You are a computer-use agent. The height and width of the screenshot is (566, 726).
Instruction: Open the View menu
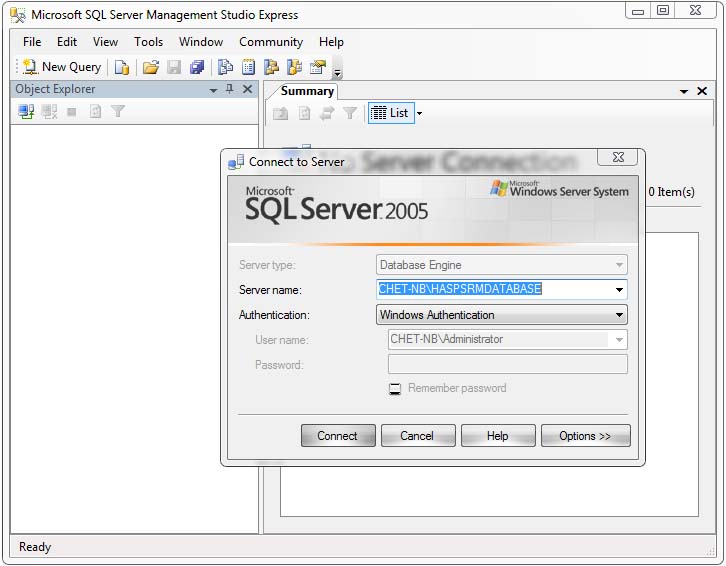[105, 42]
